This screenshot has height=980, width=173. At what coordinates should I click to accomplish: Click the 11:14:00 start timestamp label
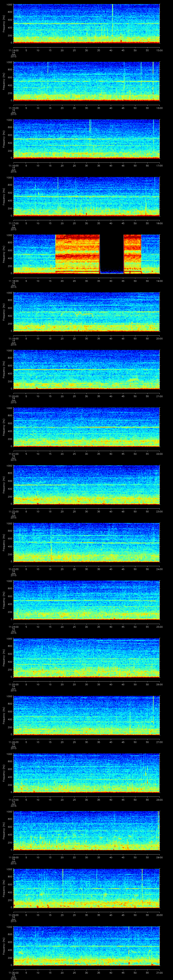pos(13,50)
